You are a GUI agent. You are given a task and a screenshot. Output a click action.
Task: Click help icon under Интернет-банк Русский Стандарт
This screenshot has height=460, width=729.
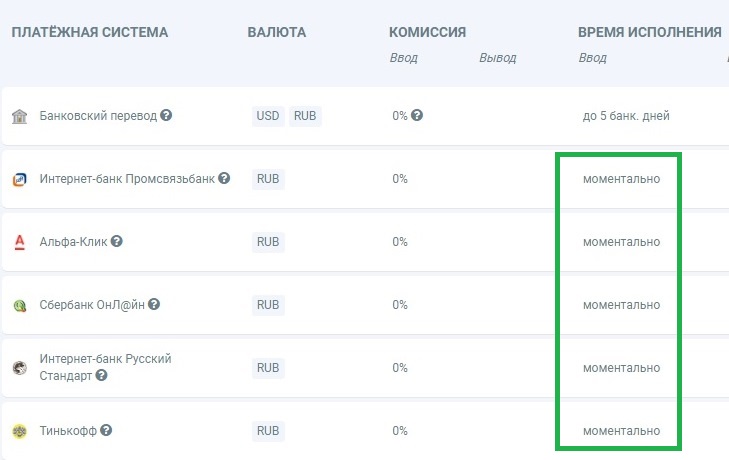[x=101, y=376]
